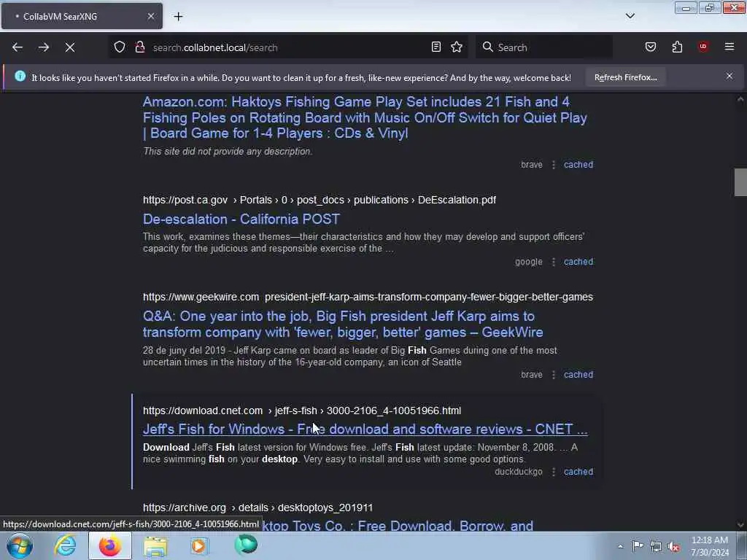Click the archive.org desktoptoys_201911 URL text
Viewport: 747px width, 560px height.
click(258, 507)
